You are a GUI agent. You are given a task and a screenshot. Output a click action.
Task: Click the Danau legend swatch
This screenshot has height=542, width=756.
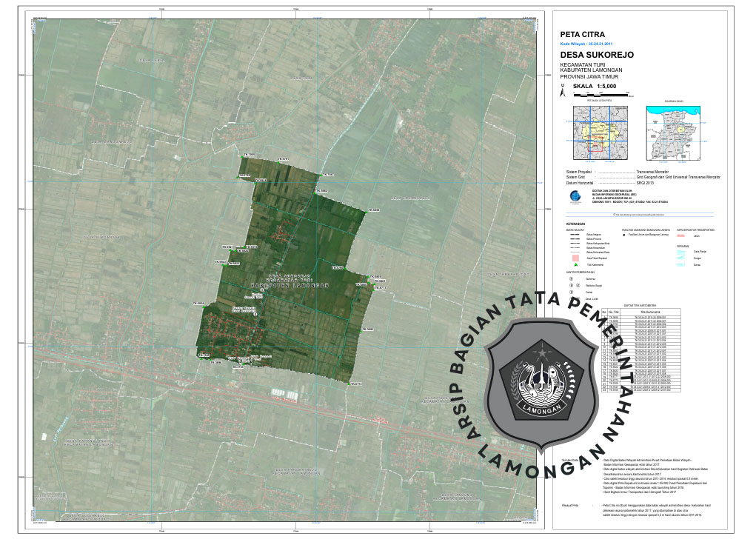(x=681, y=264)
